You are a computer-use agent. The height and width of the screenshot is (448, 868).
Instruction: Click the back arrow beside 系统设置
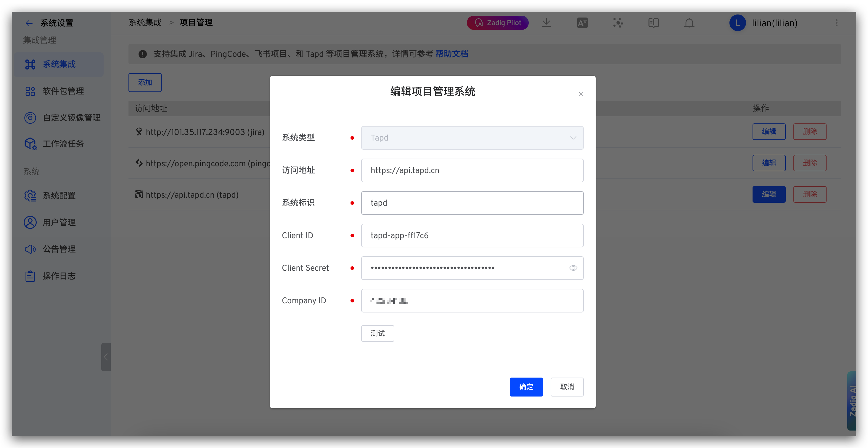pyautogui.click(x=29, y=23)
